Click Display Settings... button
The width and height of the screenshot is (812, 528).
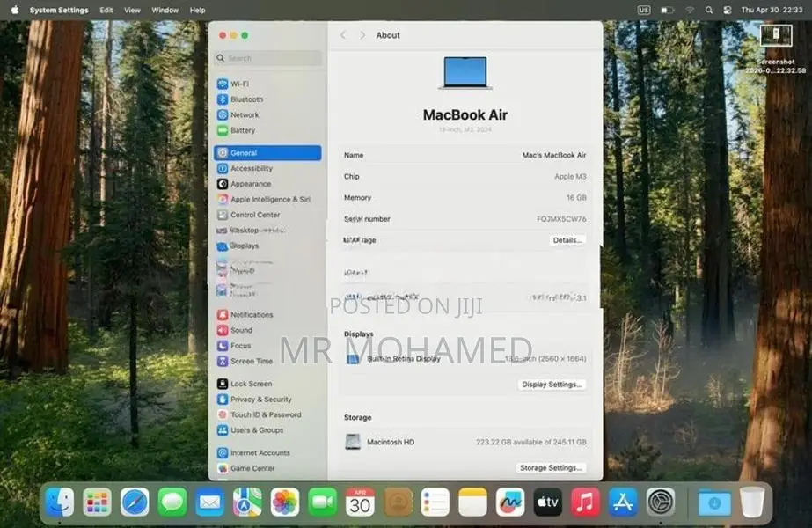552,385
